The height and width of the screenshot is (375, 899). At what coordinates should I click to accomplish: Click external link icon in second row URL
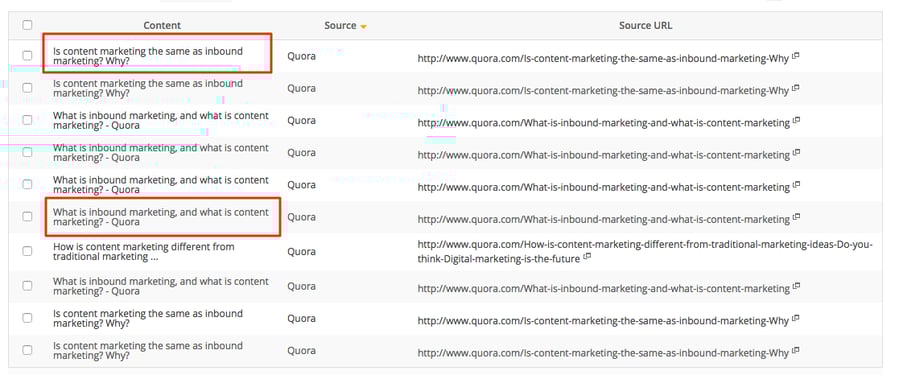[796, 88]
